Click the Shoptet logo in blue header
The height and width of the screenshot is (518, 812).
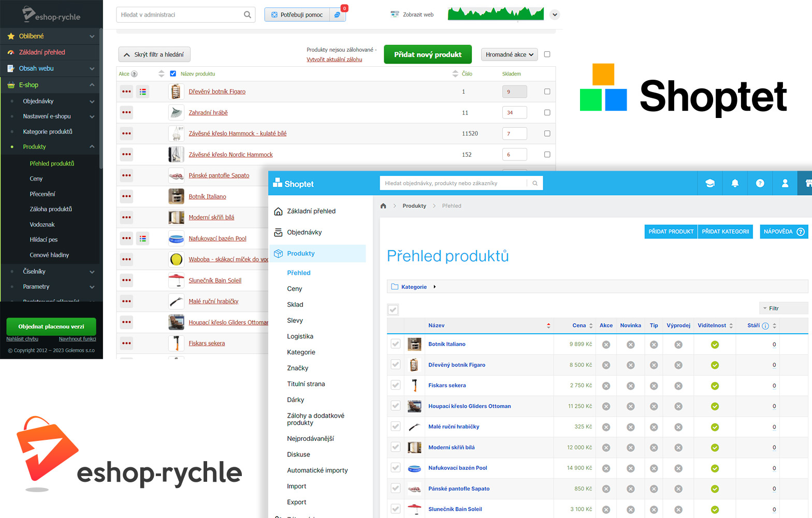click(293, 183)
